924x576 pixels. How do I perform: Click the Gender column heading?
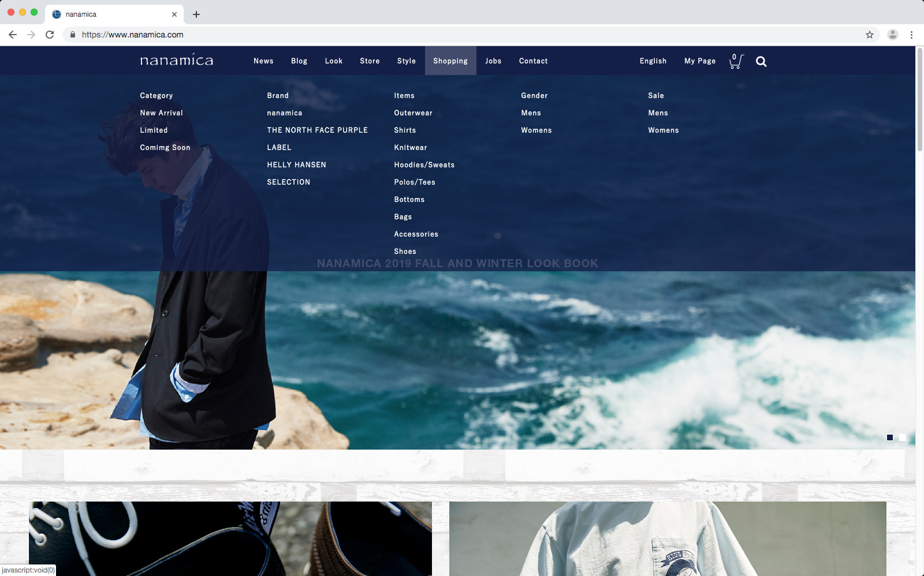(x=534, y=96)
